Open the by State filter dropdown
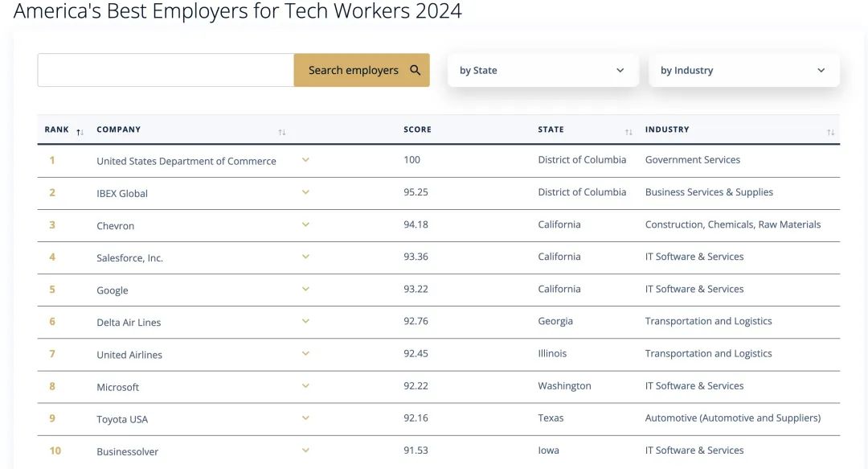 pyautogui.click(x=543, y=71)
